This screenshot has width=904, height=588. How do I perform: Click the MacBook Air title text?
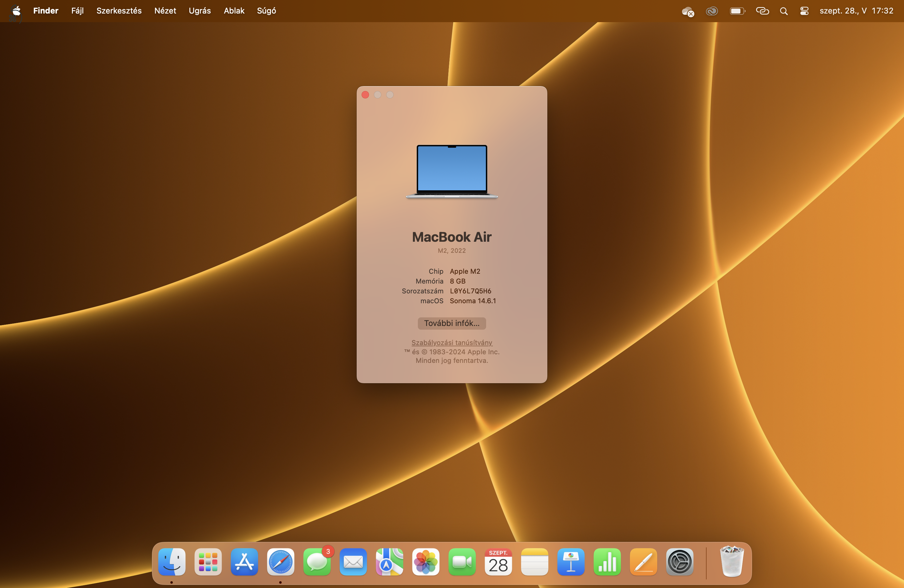(452, 237)
